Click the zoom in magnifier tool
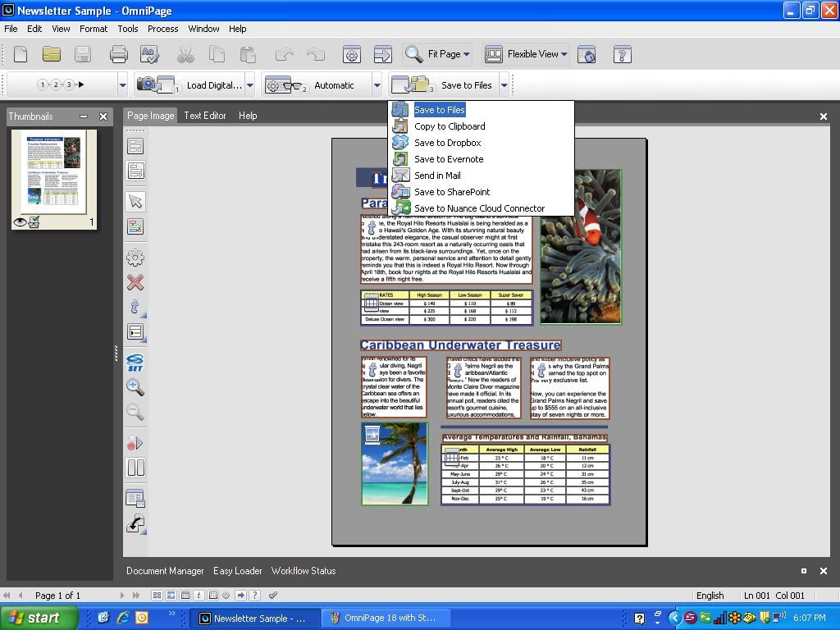Image resolution: width=840 pixels, height=630 pixels. click(x=135, y=387)
